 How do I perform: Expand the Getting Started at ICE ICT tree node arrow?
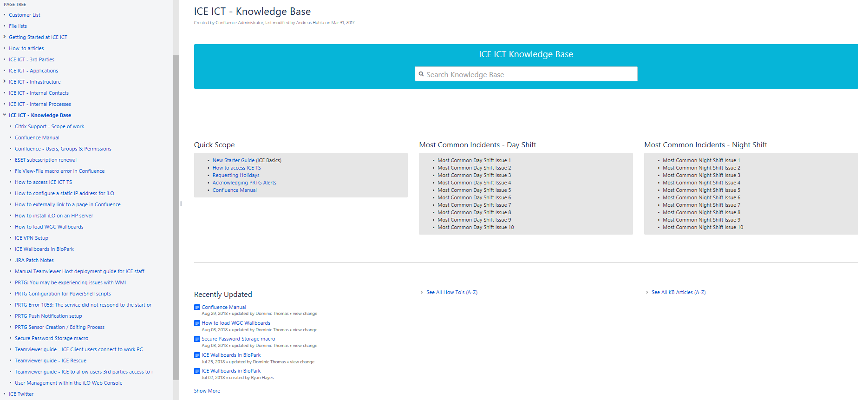pyautogui.click(x=5, y=37)
